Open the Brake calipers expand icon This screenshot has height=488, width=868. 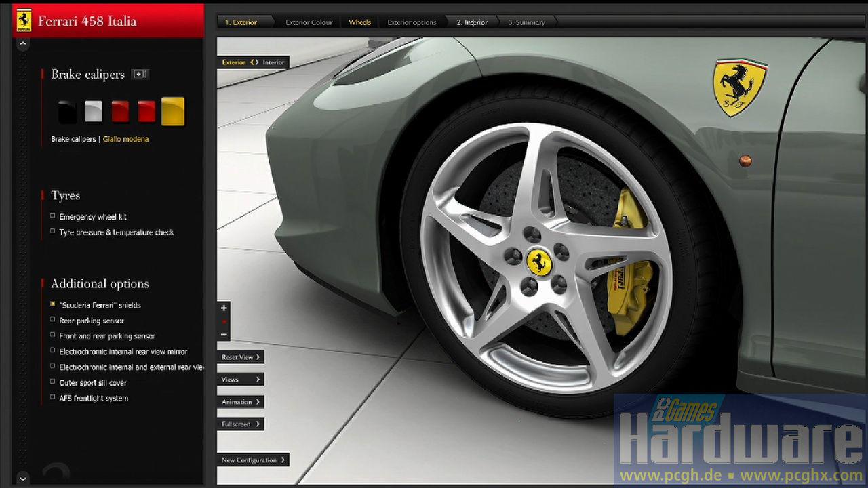[140, 74]
